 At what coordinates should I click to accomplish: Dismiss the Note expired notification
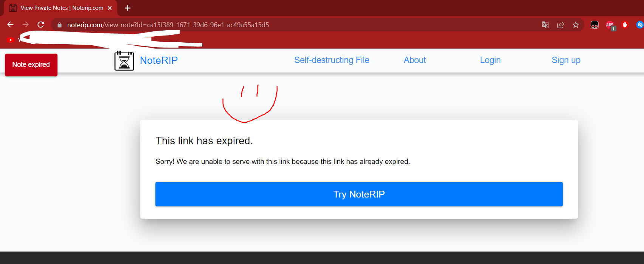click(x=31, y=65)
